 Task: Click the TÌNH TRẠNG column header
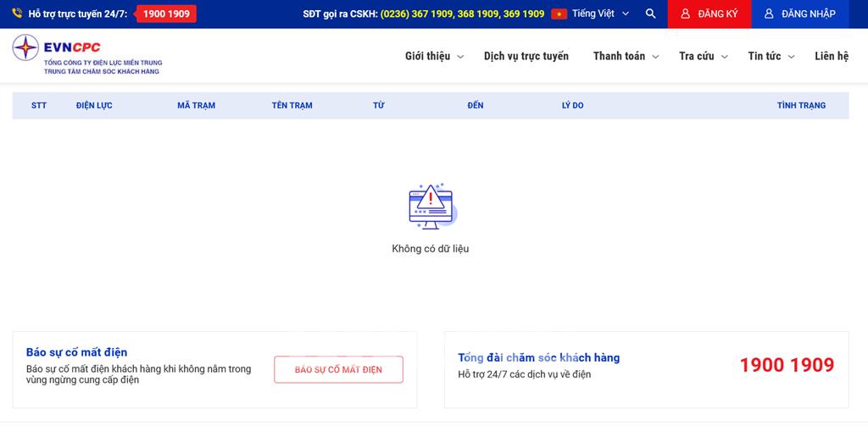click(801, 105)
